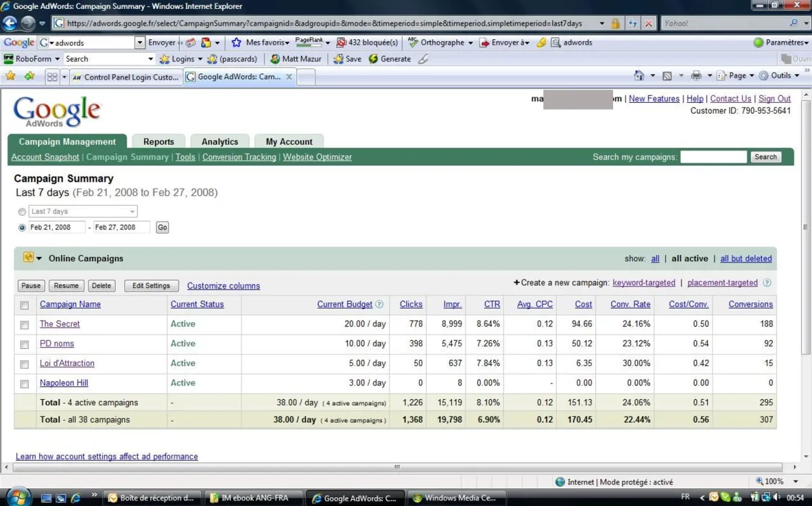Click the Go button for date range
The image size is (812, 506).
[162, 227]
